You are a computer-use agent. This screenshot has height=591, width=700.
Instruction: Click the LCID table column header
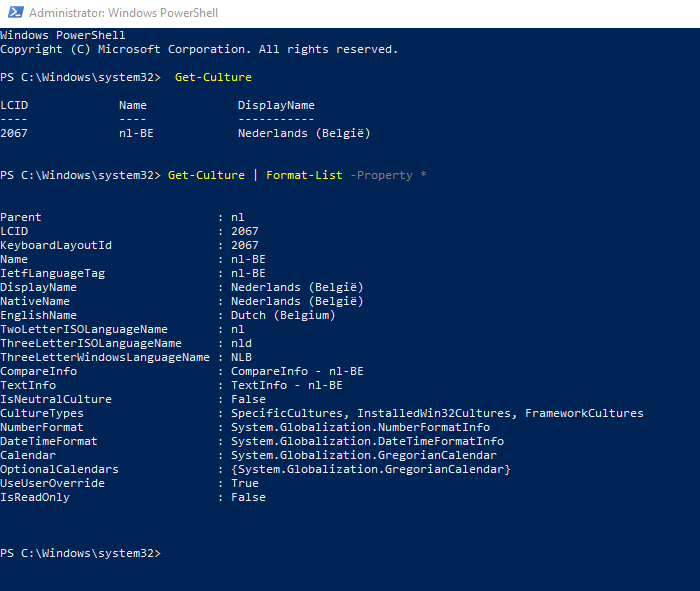[14, 105]
